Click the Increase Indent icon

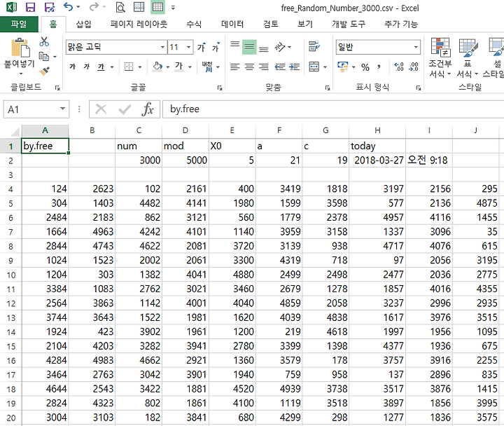pos(294,67)
